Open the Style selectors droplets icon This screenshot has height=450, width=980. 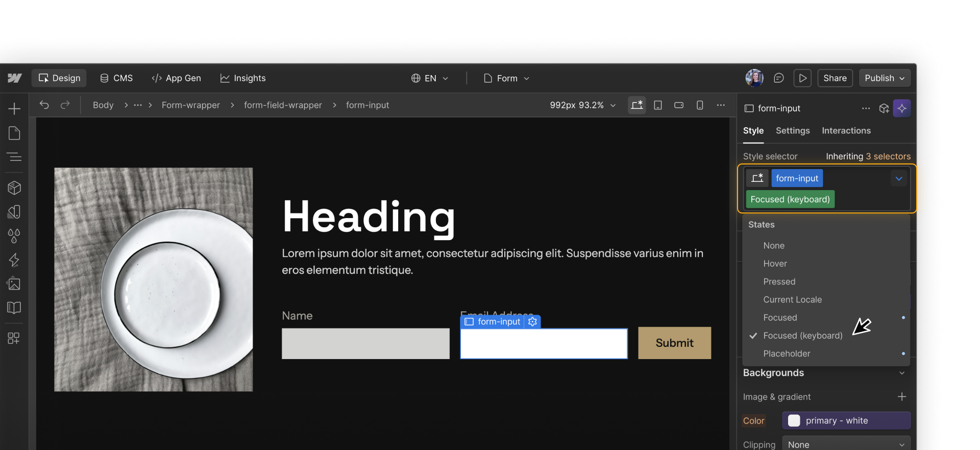coord(14,236)
